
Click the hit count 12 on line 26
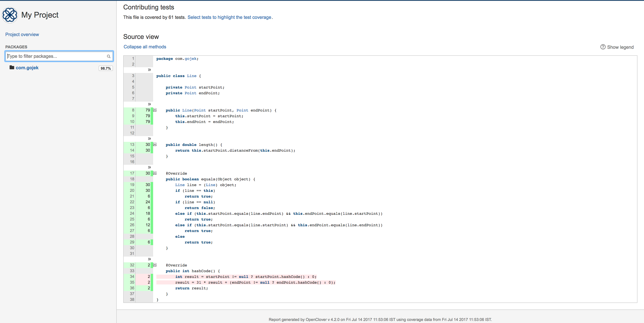(x=148, y=225)
